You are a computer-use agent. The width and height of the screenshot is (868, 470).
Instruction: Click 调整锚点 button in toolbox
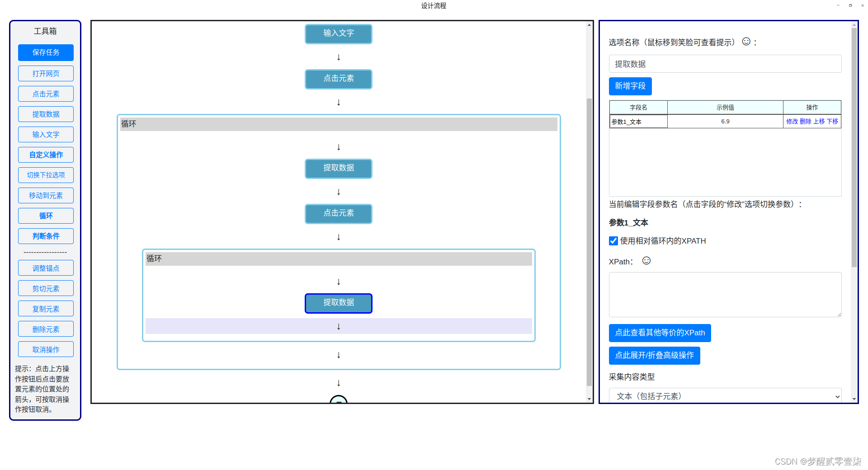tap(46, 268)
